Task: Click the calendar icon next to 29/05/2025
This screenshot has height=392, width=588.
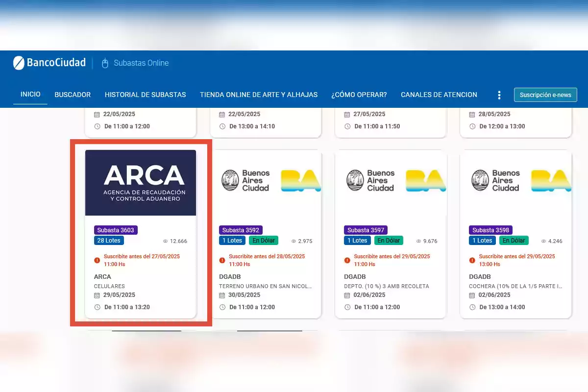Action: 97,295
